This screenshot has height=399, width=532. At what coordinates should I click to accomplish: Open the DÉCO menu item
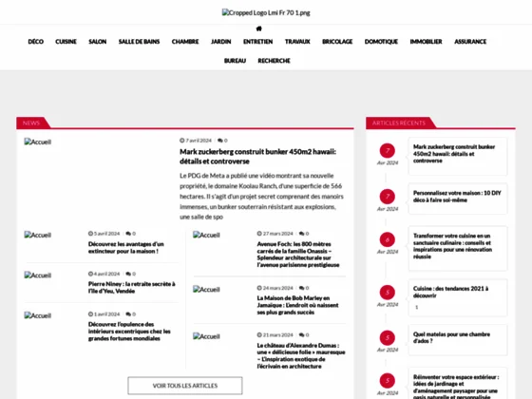click(x=36, y=42)
